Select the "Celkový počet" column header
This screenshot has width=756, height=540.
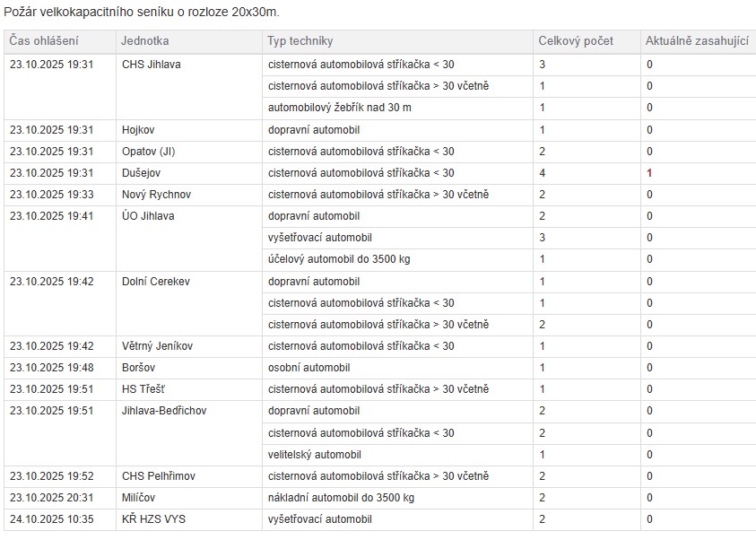point(576,41)
